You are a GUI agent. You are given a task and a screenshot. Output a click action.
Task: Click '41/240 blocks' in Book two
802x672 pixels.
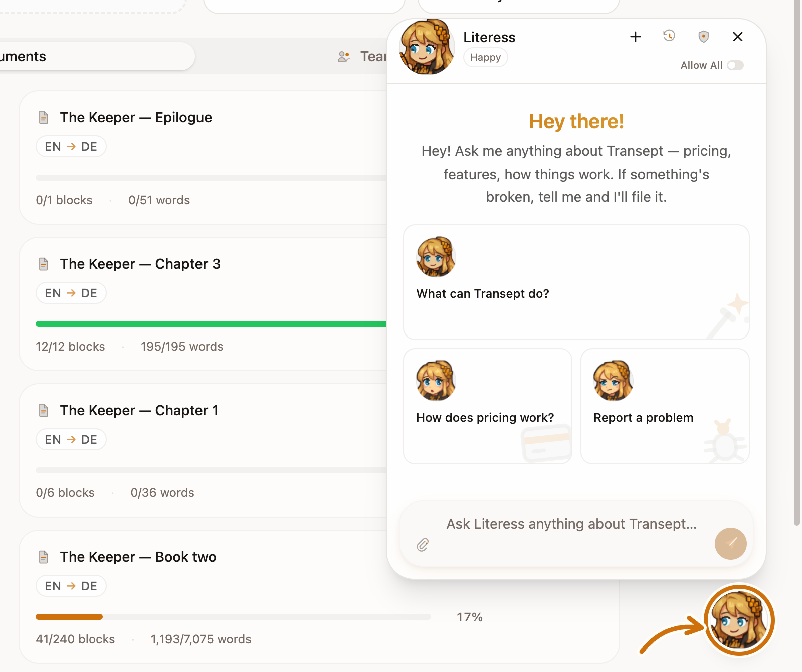(75, 639)
